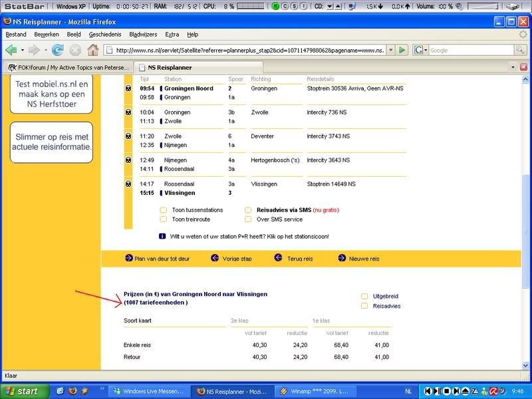Screen dimensions: 532x399
Task: Tick the Uitgebreid checkbox
Action: tap(364, 296)
